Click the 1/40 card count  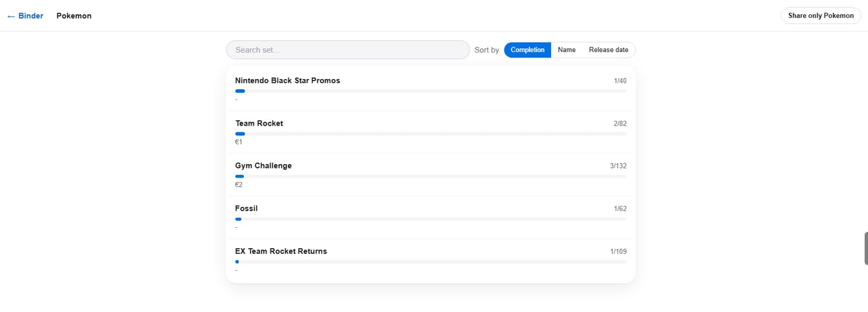click(620, 80)
